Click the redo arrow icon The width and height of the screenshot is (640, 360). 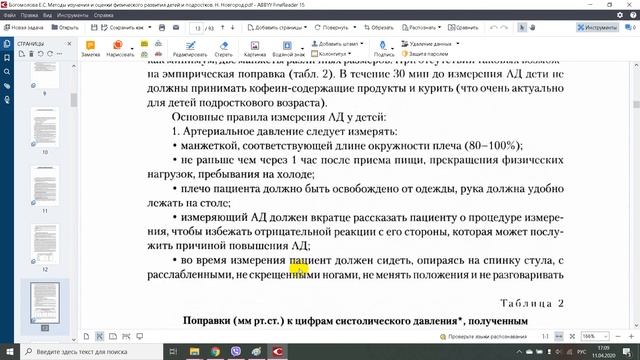pos(504,27)
